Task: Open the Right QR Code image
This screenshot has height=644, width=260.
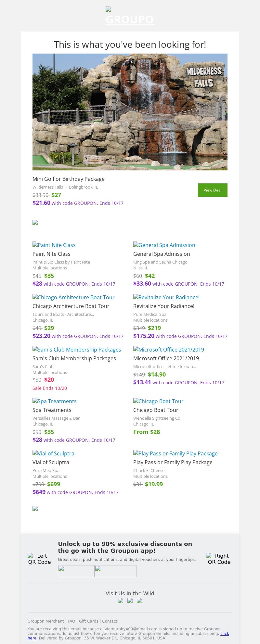Action: (219, 559)
